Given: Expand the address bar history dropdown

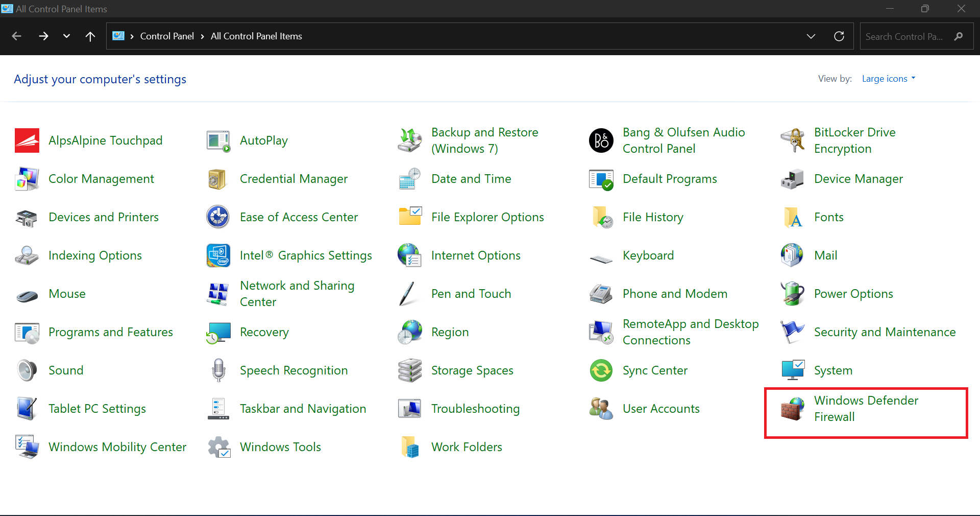Looking at the screenshot, I should (x=811, y=36).
